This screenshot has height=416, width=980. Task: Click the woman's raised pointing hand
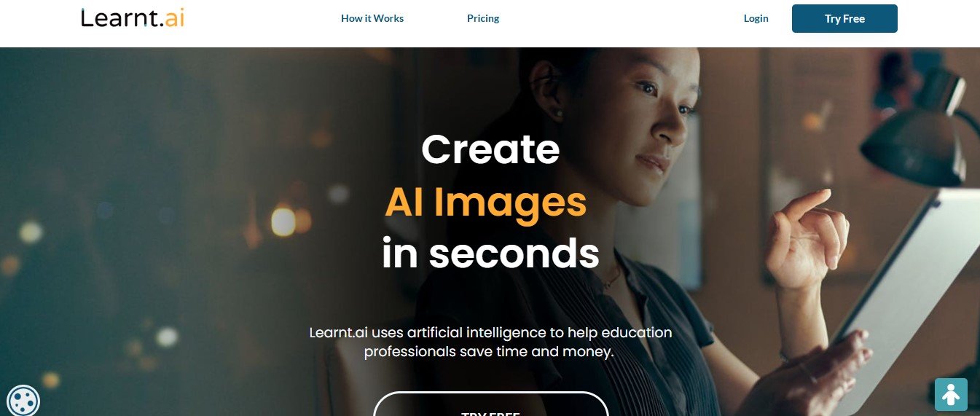(807, 240)
